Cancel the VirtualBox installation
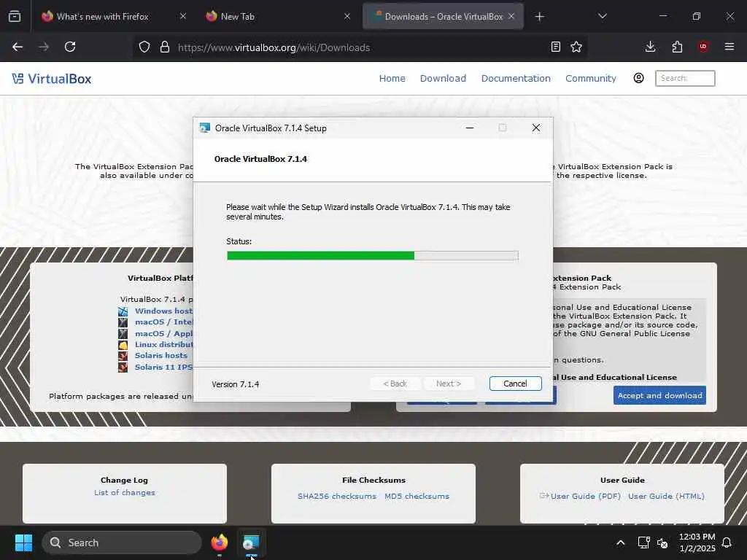 (516, 384)
